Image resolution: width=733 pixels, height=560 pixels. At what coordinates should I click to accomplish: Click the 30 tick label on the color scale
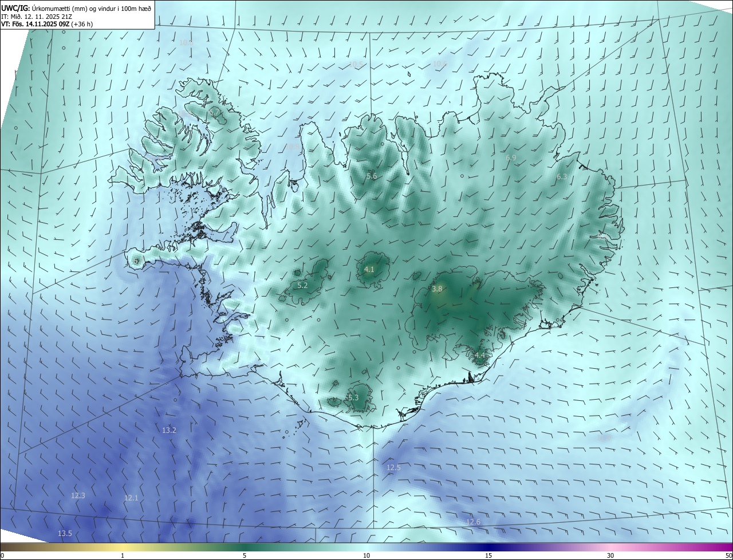(610, 555)
